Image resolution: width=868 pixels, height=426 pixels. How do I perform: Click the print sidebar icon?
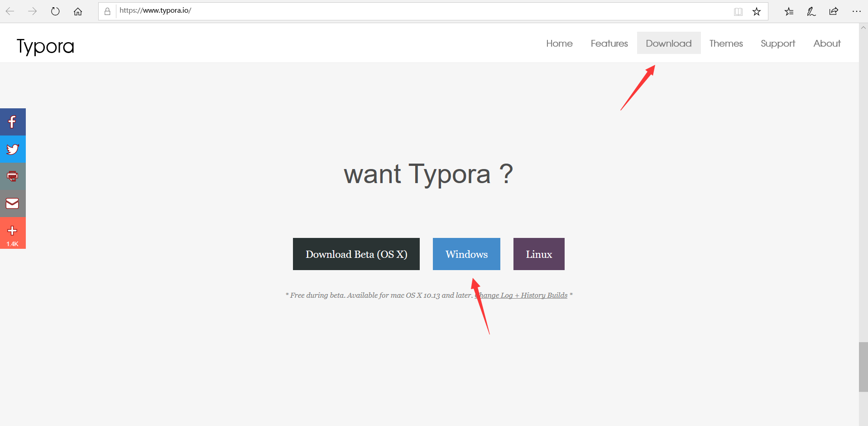coord(13,176)
